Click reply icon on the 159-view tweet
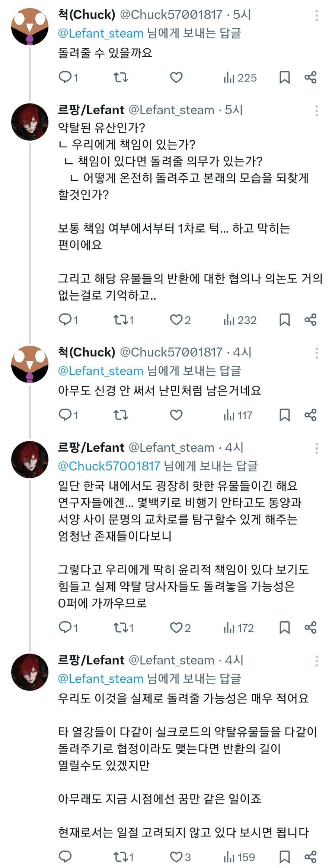This screenshot has width=335, height=868. [x=66, y=856]
